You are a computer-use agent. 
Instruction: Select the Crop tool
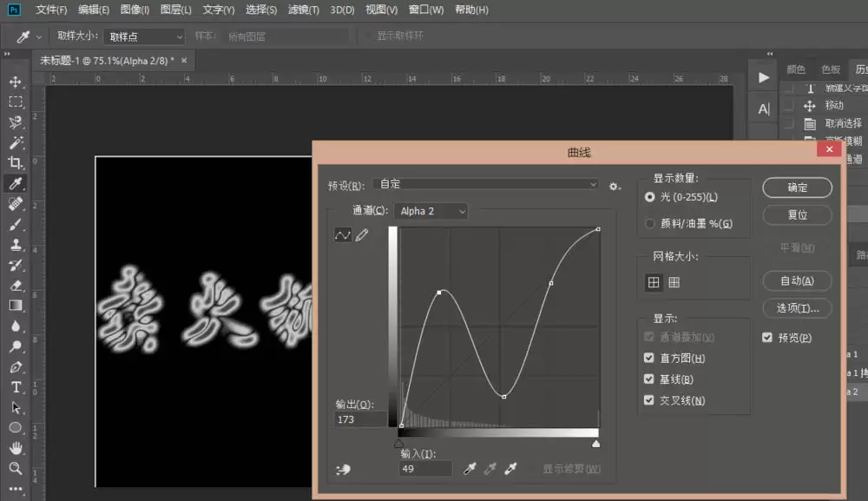tap(16, 162)
